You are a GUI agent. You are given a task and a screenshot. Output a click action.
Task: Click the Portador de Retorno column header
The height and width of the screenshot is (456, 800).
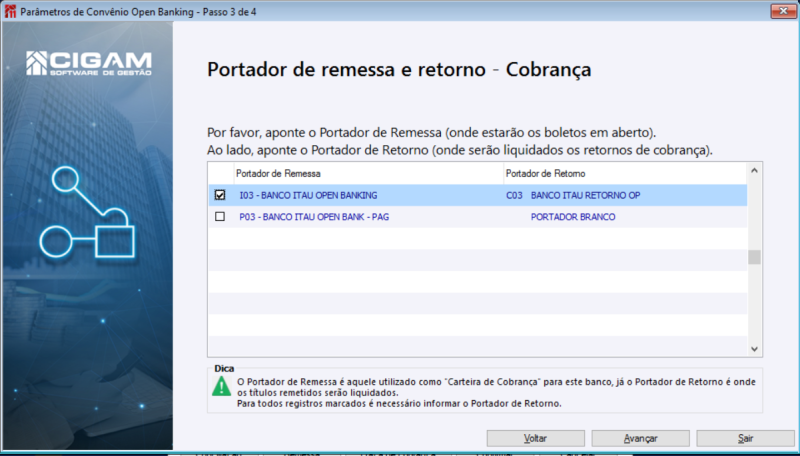click(625, 173)
